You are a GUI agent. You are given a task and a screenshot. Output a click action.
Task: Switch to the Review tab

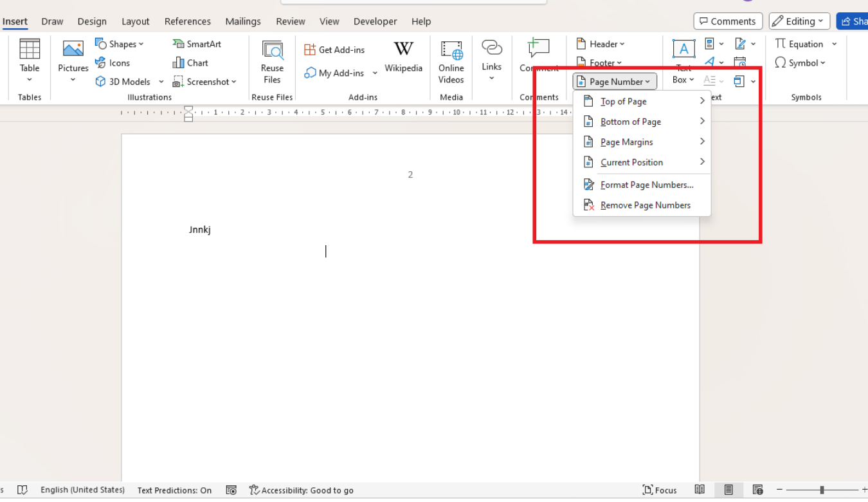[x=291, y=21]
